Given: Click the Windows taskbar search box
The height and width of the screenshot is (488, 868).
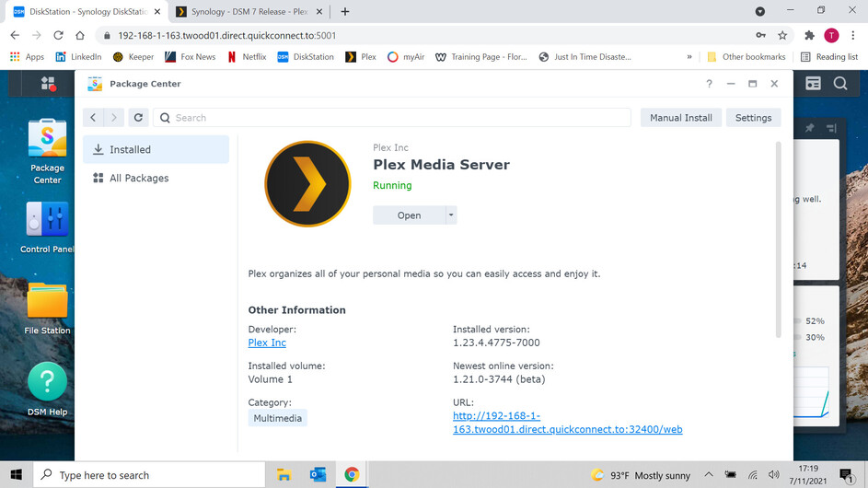Looking at the screenshot, I should coord(149,475).
